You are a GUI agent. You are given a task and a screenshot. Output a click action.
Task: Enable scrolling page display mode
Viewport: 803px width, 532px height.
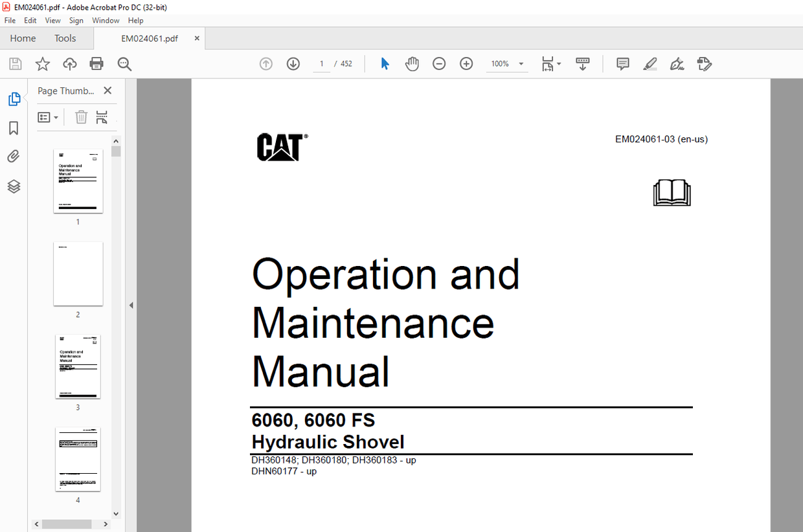click(x=582, y=63)
